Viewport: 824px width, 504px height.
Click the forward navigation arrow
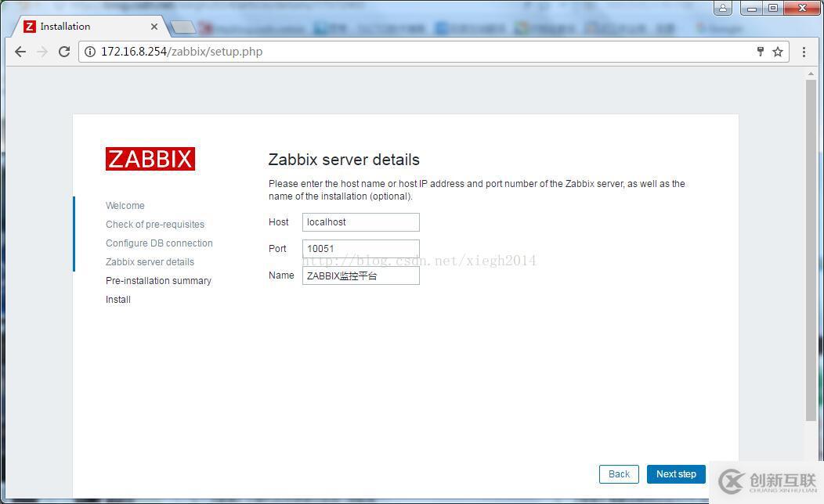42,52
